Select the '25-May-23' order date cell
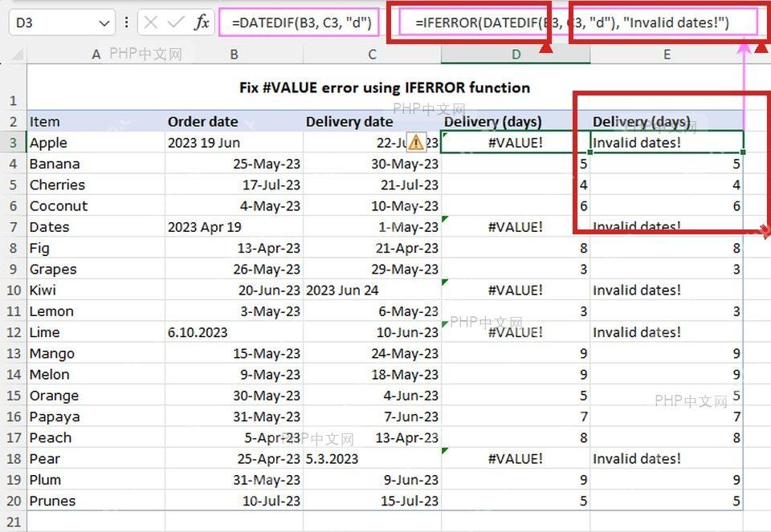 point(234,164)
